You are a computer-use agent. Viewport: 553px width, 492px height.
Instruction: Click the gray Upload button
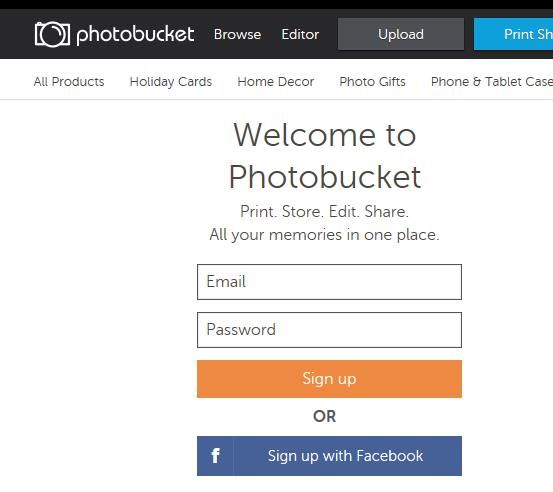(x=401, y=34)
